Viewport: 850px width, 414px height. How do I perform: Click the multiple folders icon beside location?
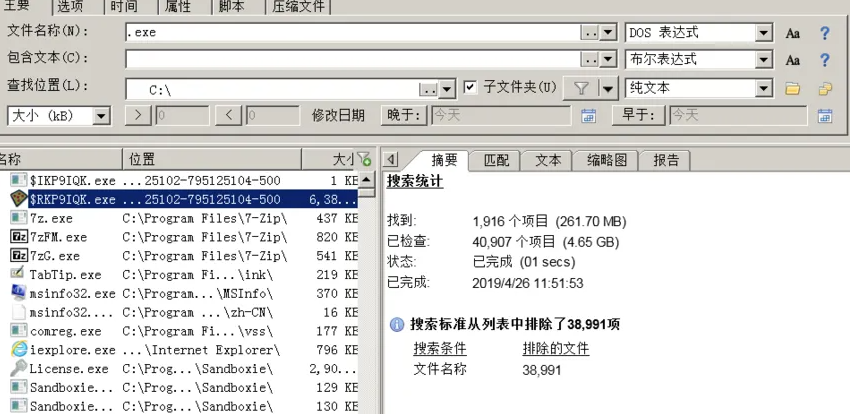pyautogui.click(x=825, y=88)
